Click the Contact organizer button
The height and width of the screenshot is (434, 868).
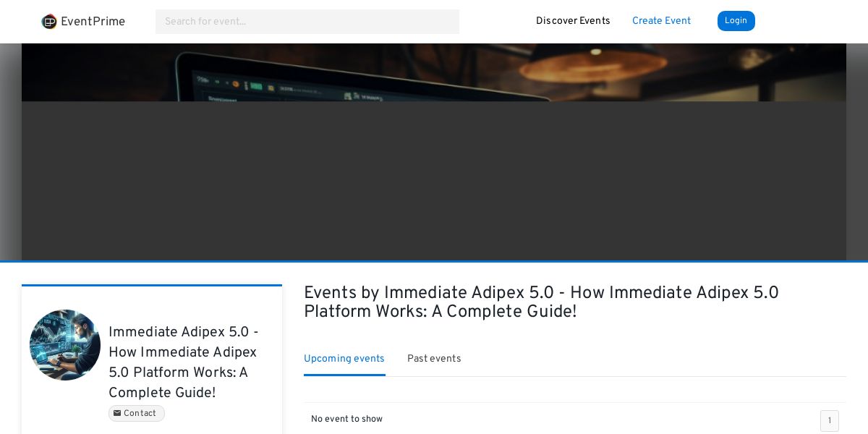pos(137,413)
